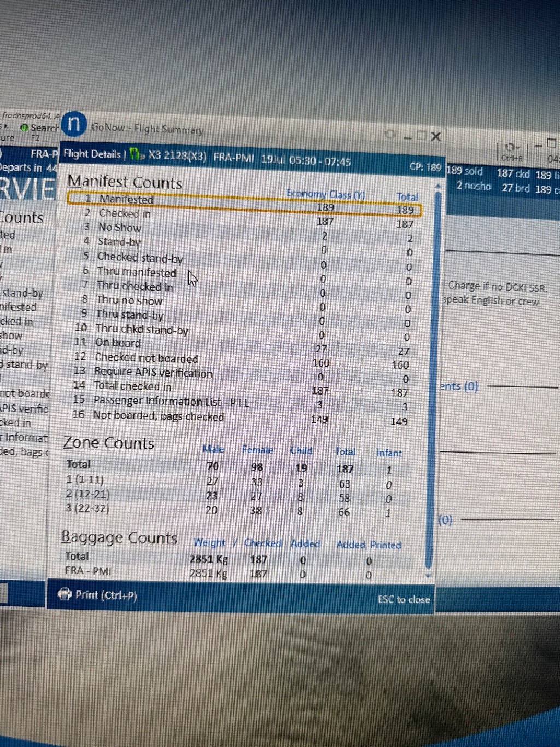Click the Checked not boarded row
This screenshot has height=747, width=560.
click(146, 358)
